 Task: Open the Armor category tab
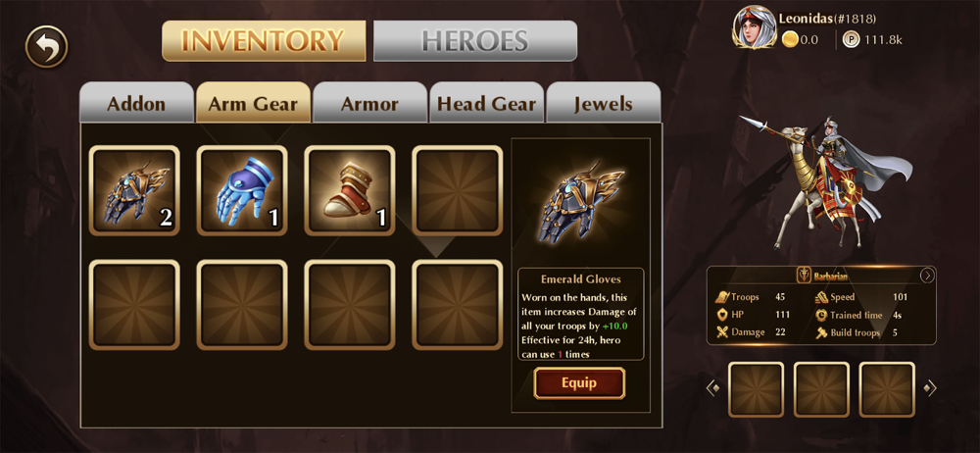click(370, 103)
